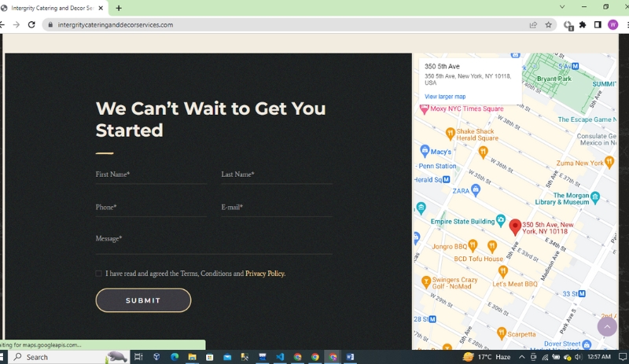
Task: Select the Moxy NYC Times Square marker
Action: pyautogui.click(x=424, y=109)
